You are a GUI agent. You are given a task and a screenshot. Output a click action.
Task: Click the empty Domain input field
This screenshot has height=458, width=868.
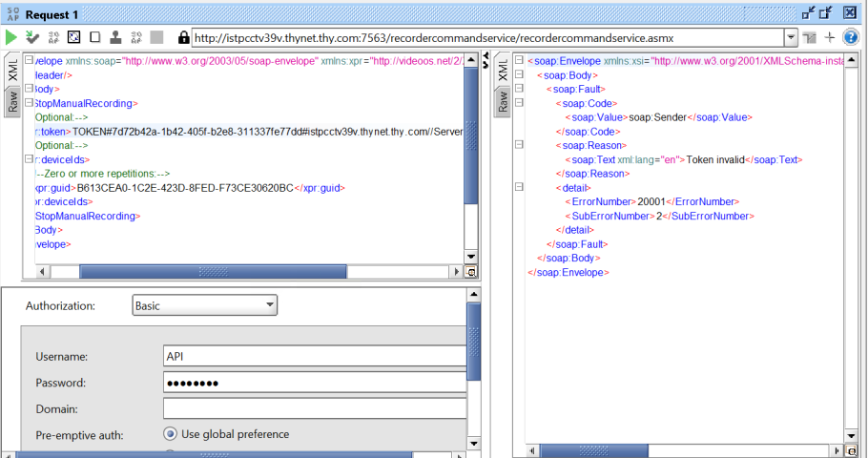tap(315, 408)
